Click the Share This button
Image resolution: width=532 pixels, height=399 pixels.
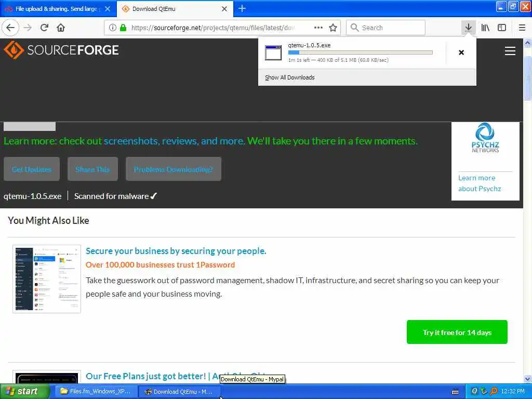(x=92, y=169)
